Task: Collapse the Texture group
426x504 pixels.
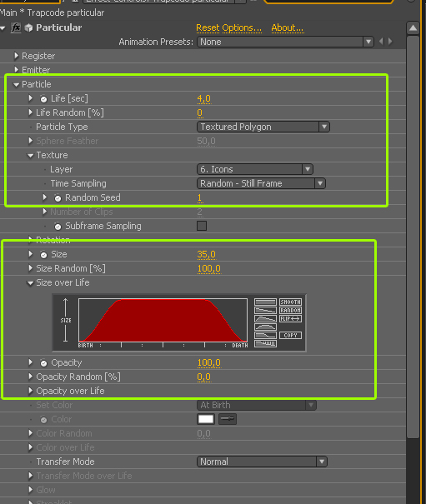Action: pos(30,156)
